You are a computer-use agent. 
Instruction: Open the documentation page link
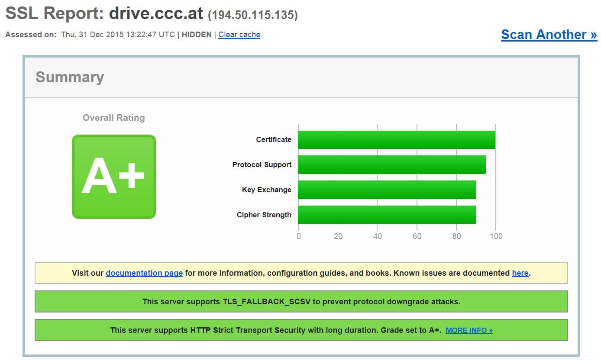(144, 273)
